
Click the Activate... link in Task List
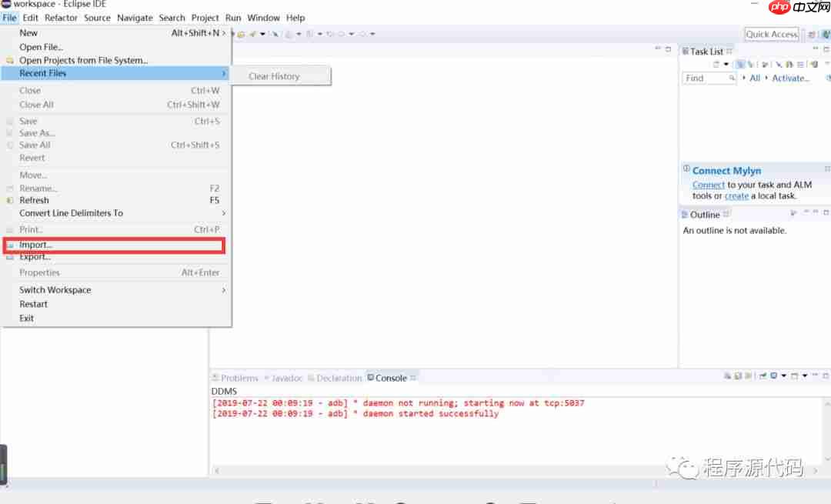[790, 78]
